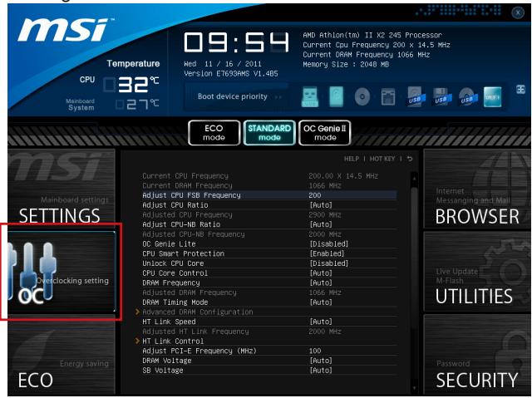
Task: Open CPU Core Control [Auto] dropdown
Action: [321, 273]
